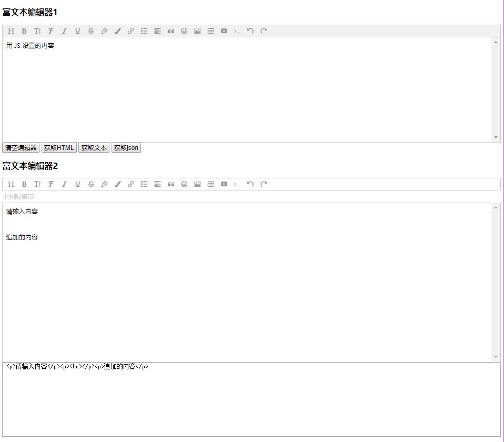Insert link using editor 1 link icon
The height and width of the screenshot is (442, 504).
[x=131, y=31]
